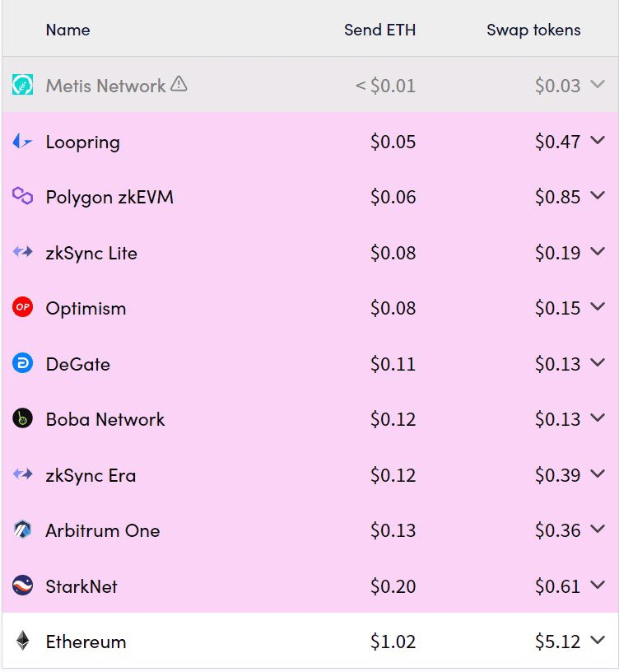Click the Arbitrum One logo icon
The image size is (619, 672).
[x=23, y=530]
